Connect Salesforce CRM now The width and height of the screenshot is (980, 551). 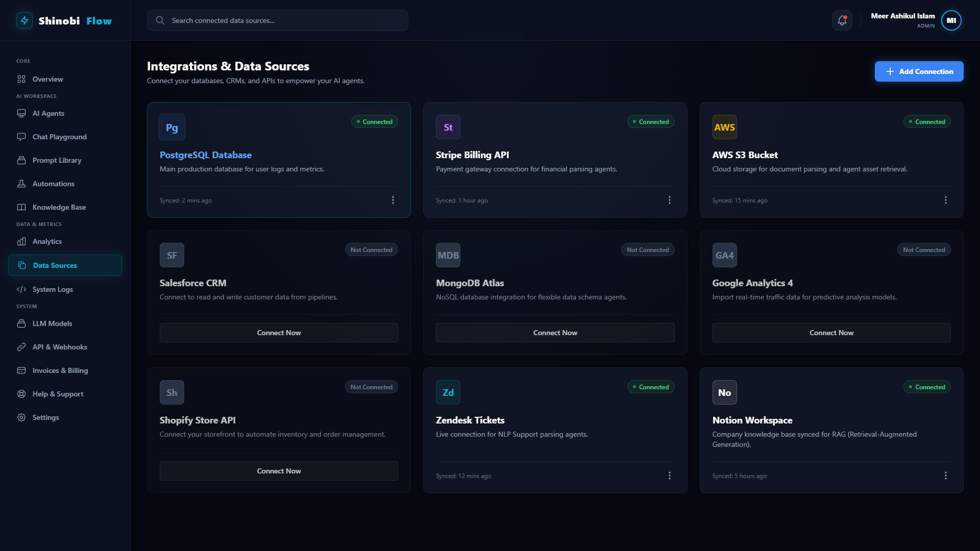coord(279,333)
